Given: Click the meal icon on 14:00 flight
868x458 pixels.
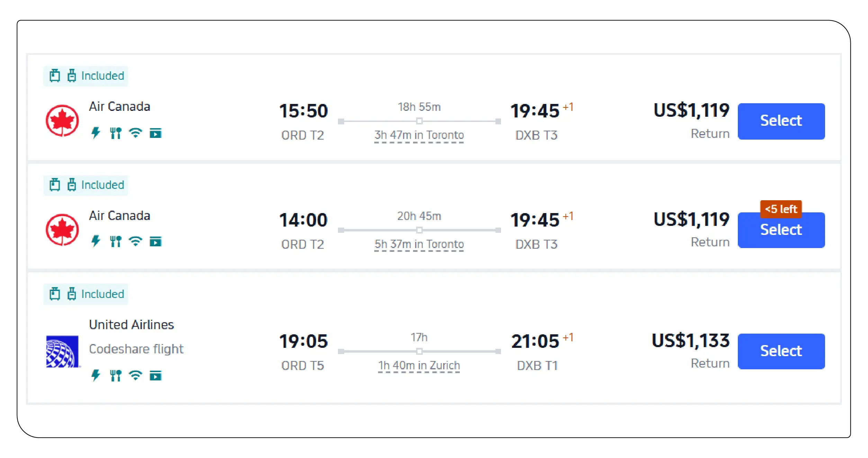Looking at the screenshot, I should (116, 241).
